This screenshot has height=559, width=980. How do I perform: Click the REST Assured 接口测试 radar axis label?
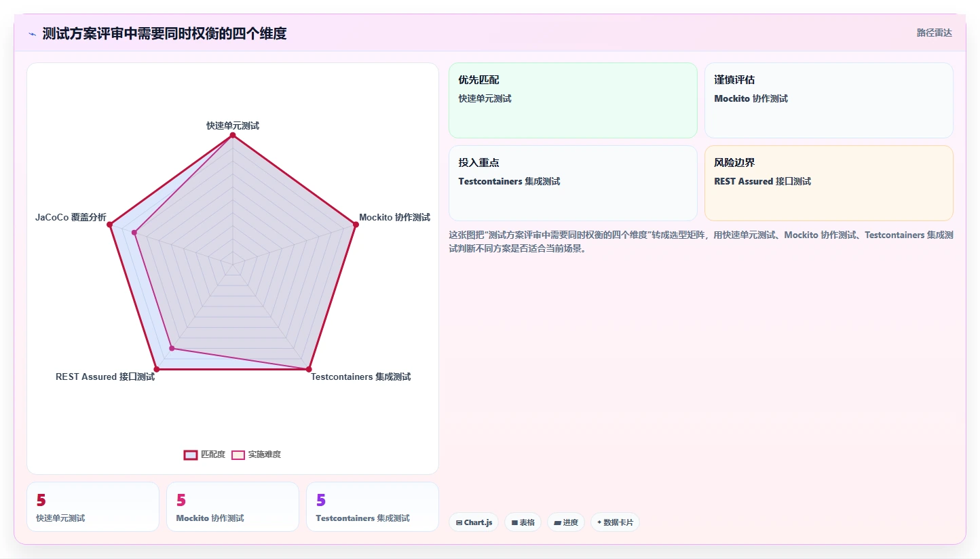pos(105,377)
